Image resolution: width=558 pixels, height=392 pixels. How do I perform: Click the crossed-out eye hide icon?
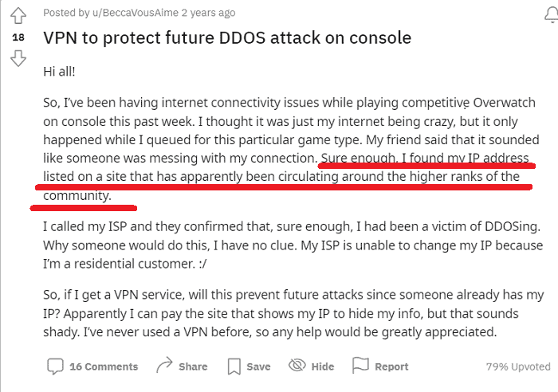point(297,367)
